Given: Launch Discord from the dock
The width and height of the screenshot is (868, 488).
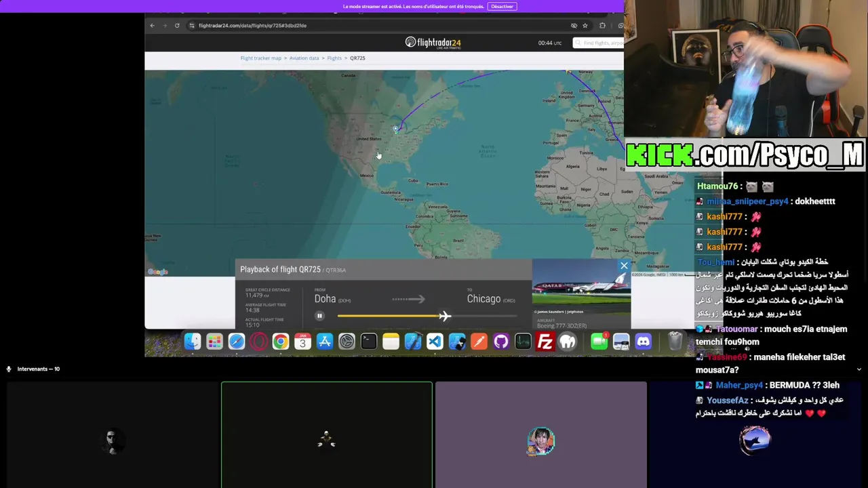Looking at the screenshot, I should pos(644,342).
